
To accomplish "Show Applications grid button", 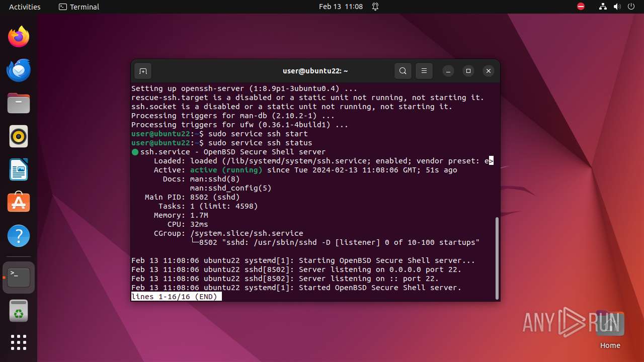I will pos(19,342).
